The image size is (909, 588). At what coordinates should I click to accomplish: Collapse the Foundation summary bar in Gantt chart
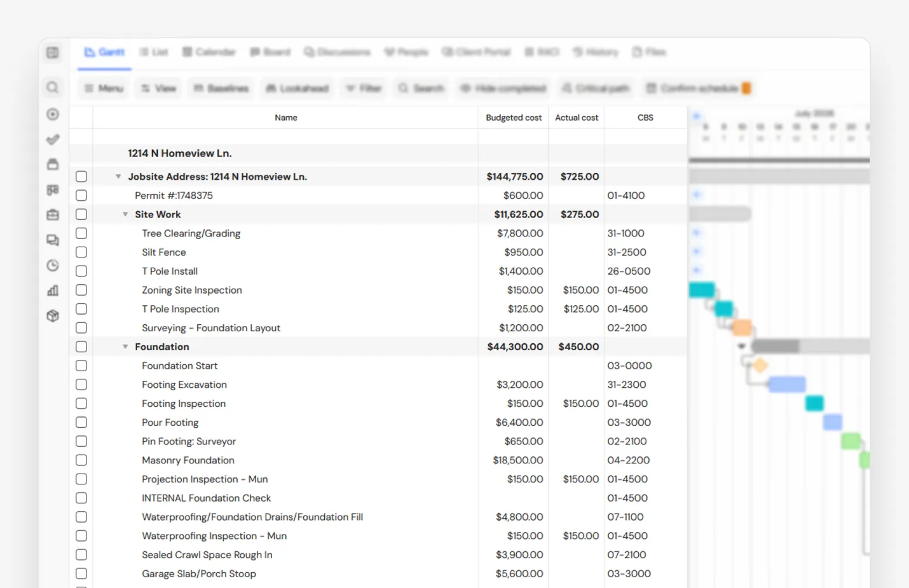point(741,346)
